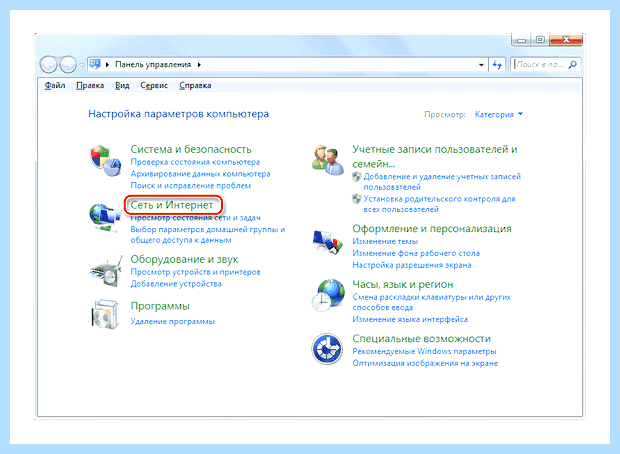Viewport: 620px width, 454px height.
Task: Minimize the Control Panel window
Action: (x=522, y=40)
